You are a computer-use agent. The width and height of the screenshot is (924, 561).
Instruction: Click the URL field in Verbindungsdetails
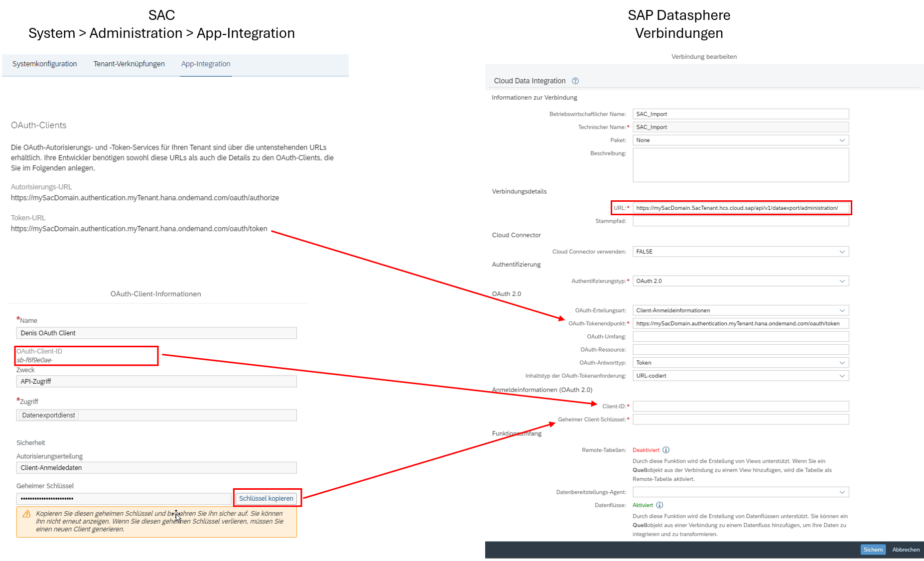(741, 208)
